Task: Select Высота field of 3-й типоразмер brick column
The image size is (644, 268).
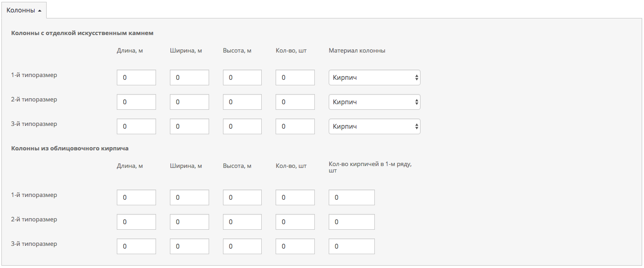Action: [x=242, y=246]
